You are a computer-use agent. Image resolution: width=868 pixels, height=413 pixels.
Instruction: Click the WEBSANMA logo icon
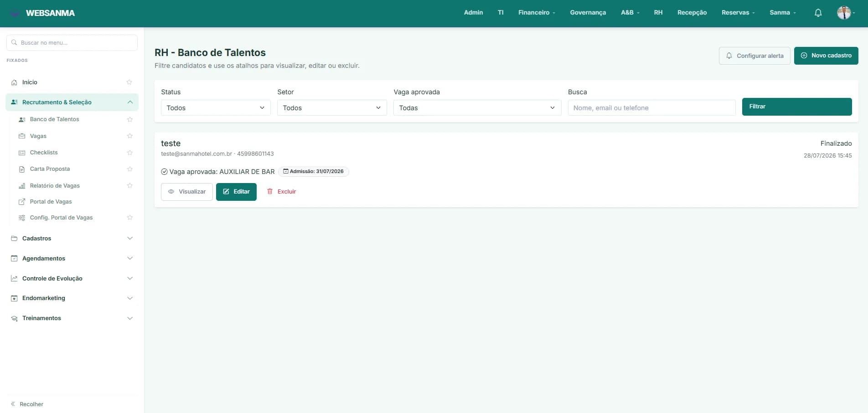pyautogui.click(x=15, y=13)
